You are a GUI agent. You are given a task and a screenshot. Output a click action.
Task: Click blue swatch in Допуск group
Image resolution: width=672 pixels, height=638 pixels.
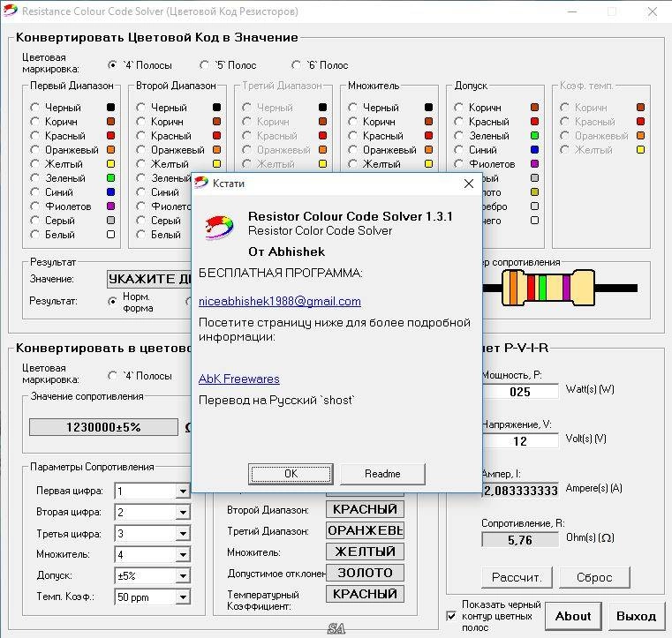coord(534,149)
